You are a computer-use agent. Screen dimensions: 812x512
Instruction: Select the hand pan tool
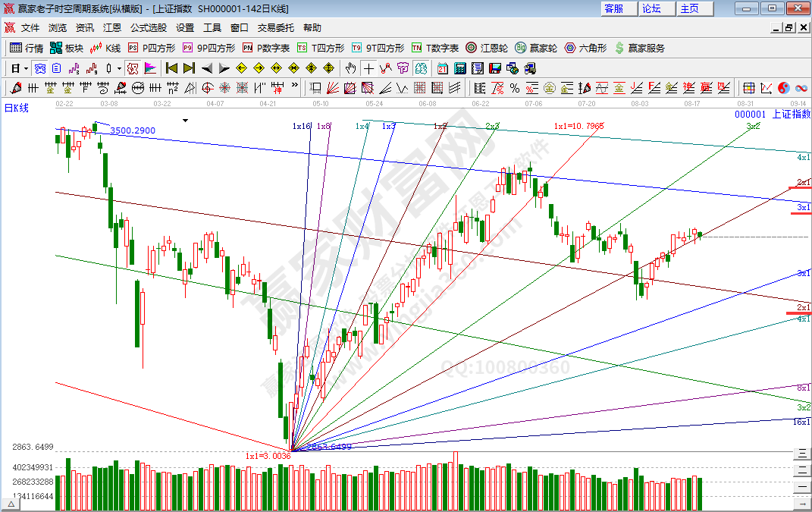(350, 68)
